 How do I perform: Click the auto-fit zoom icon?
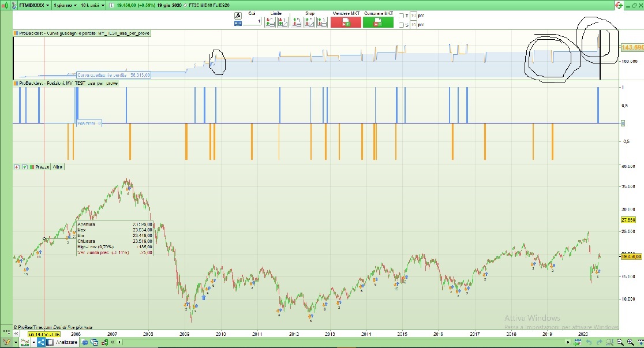tap(609, 342)
